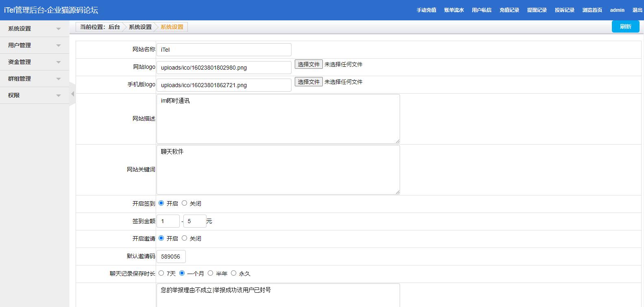Expand the 系统设置 sidebar menu arrow
The width and height of the screenshot is (644, 307).
[58, 29]
